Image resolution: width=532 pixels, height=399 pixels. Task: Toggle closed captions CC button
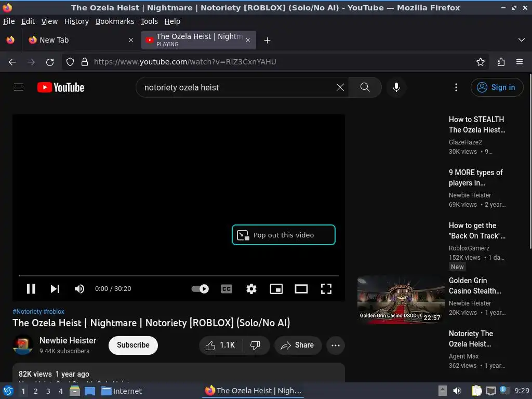[x=227, y=289]
